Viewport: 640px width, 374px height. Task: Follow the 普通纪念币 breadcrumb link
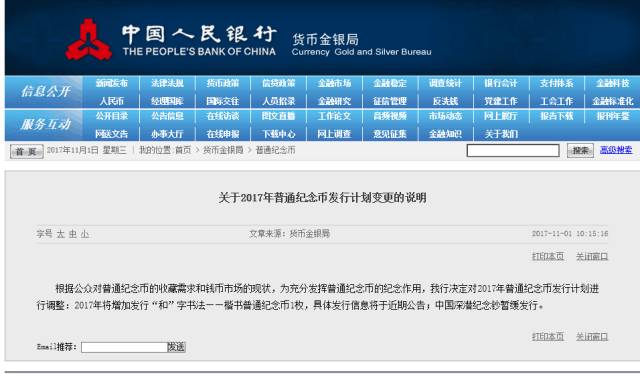click(x=276, y=150)
